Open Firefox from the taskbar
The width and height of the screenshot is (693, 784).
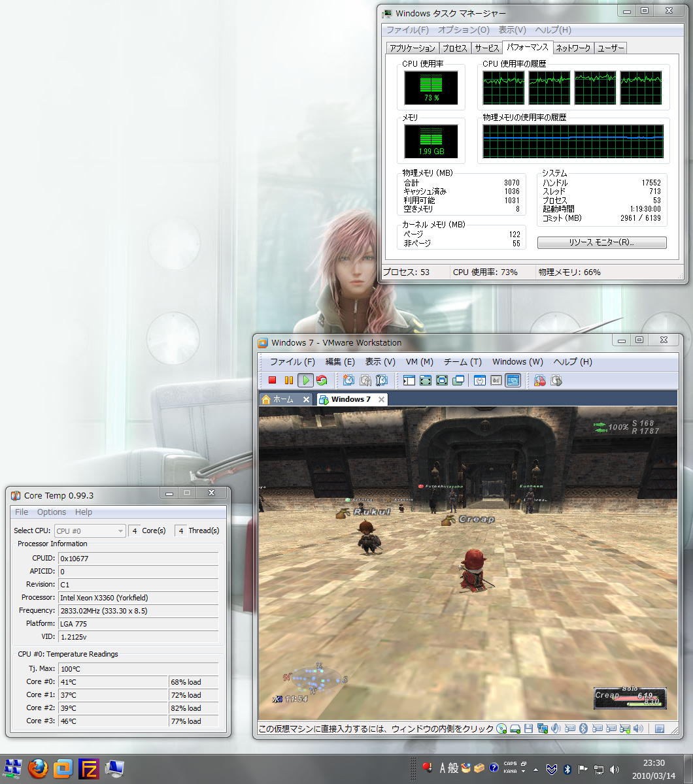[38, 769]
